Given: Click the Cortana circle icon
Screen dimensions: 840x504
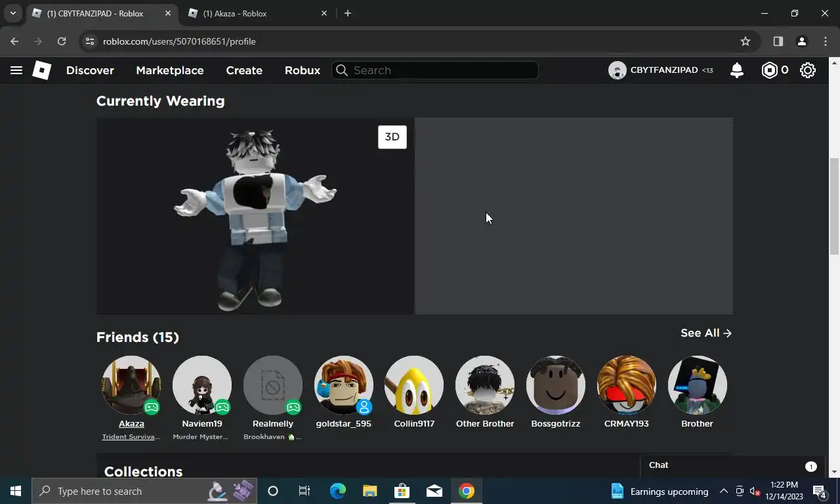Looking at the screenshot, I should (273, 491).
